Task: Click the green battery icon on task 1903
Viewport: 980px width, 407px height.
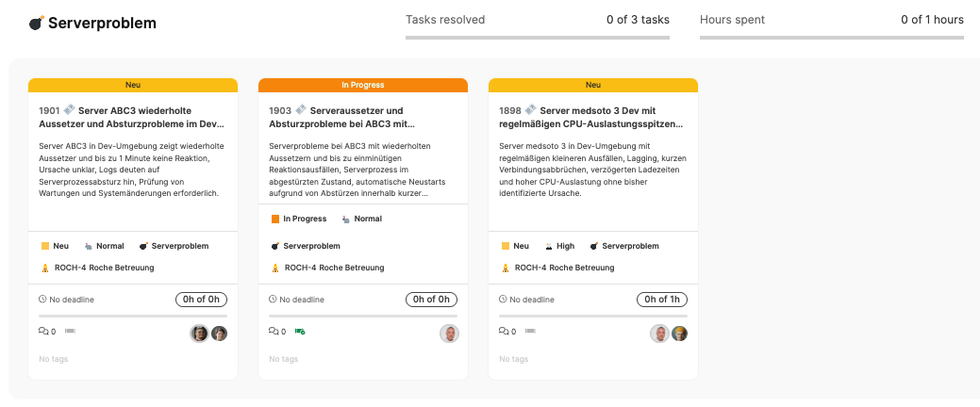Action: point(300,332)
